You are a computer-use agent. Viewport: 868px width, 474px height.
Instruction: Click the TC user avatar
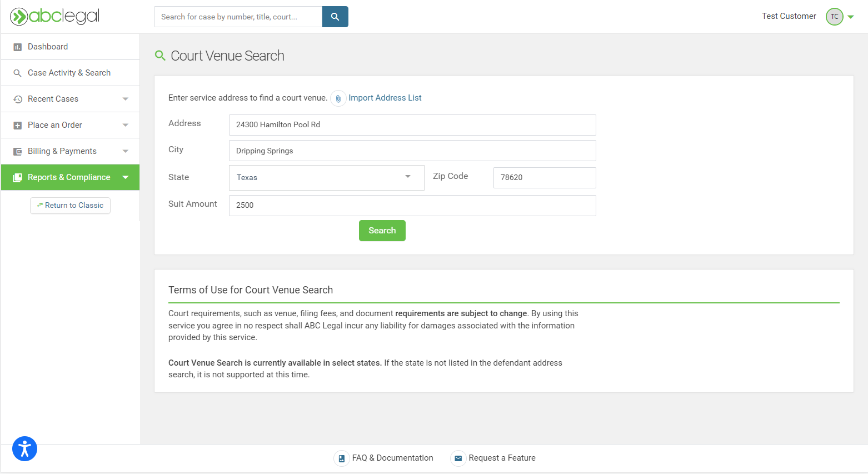tap(834, 17)
